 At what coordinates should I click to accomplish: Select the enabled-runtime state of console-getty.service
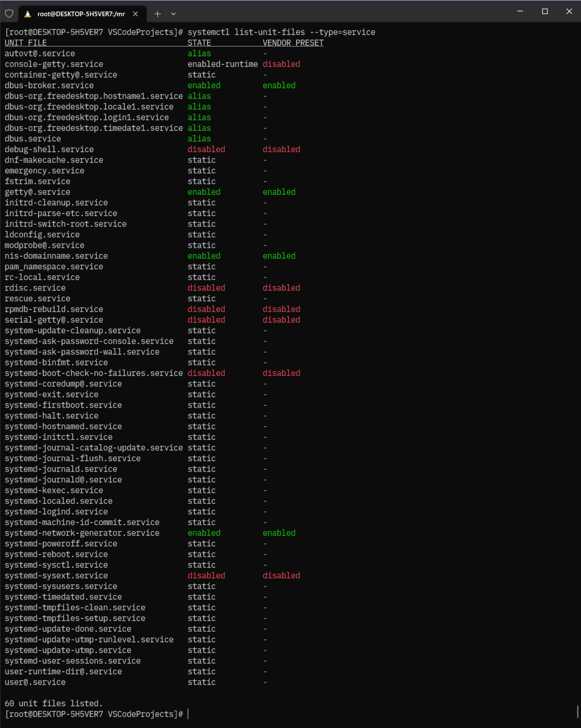(223, 64)
